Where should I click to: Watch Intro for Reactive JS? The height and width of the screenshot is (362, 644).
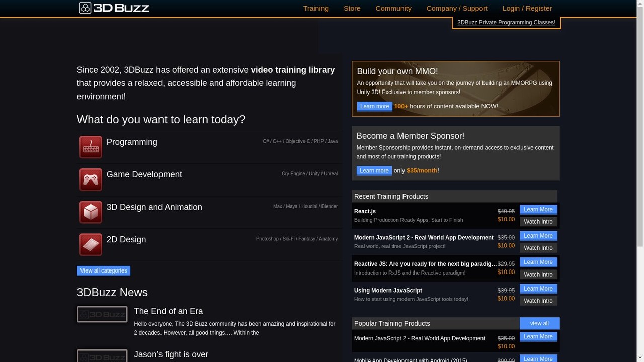point(538,275)
